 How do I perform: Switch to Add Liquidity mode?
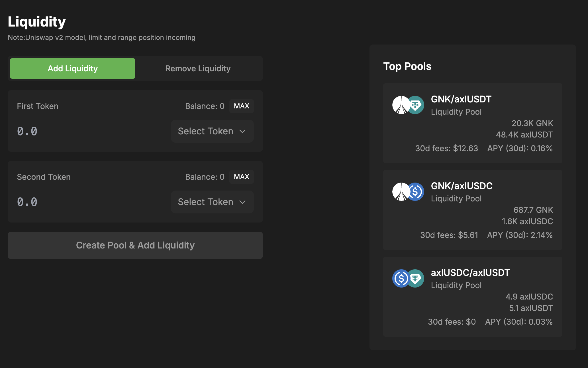(73, 68)
